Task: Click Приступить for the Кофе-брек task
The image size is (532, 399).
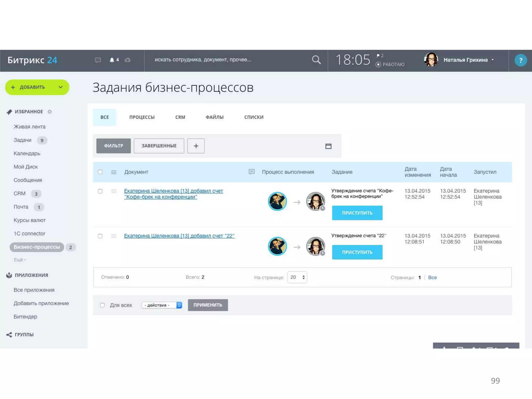Action: click(357, 213)
